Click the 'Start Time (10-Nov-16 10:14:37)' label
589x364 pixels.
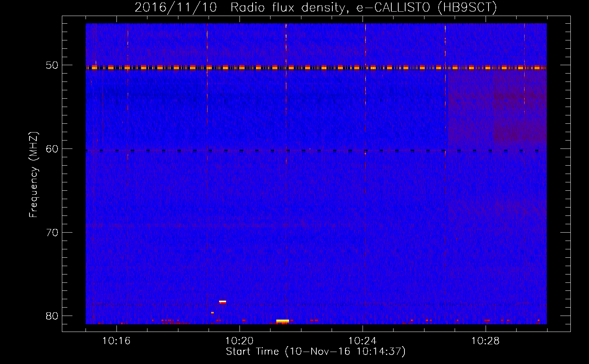[316, 352]
